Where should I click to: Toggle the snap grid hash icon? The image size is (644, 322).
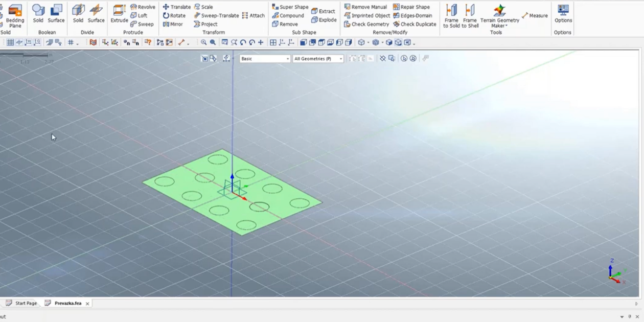(71, 42)
